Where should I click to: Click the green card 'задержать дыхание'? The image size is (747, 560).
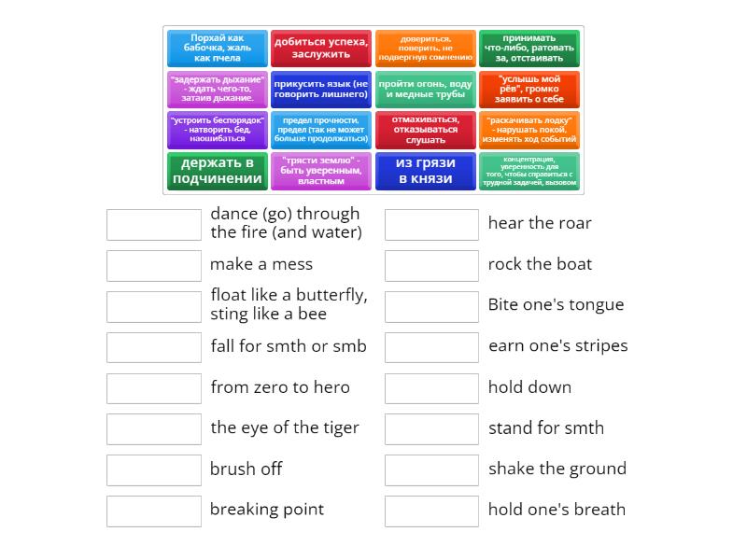coord(217,90)
